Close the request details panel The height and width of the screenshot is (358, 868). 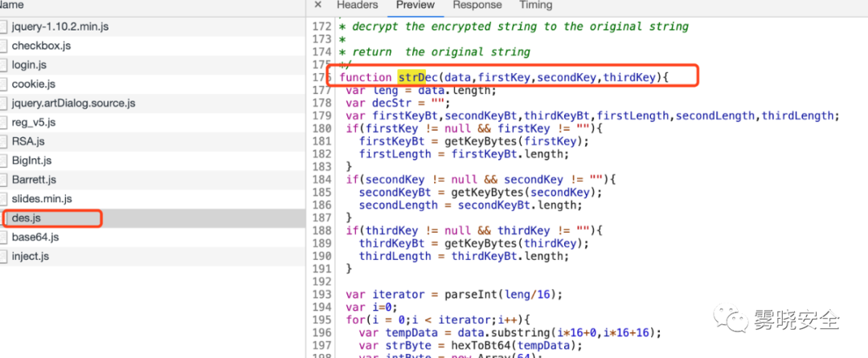pyautogui.click(x=317, y=5)
